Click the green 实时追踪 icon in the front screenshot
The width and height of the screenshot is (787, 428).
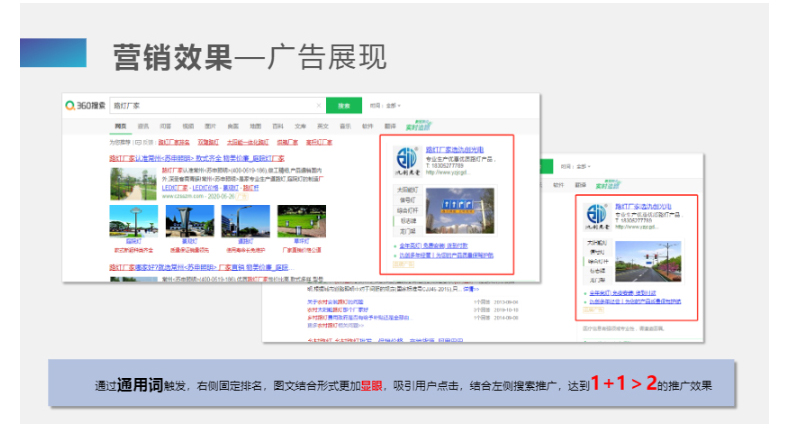tap(416, 126)
